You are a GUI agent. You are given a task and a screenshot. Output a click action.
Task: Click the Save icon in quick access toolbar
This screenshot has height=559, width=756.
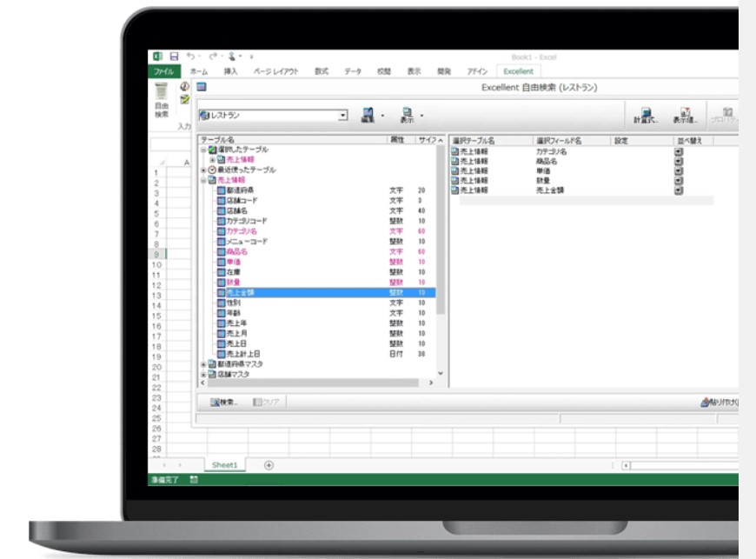point(174,57)
